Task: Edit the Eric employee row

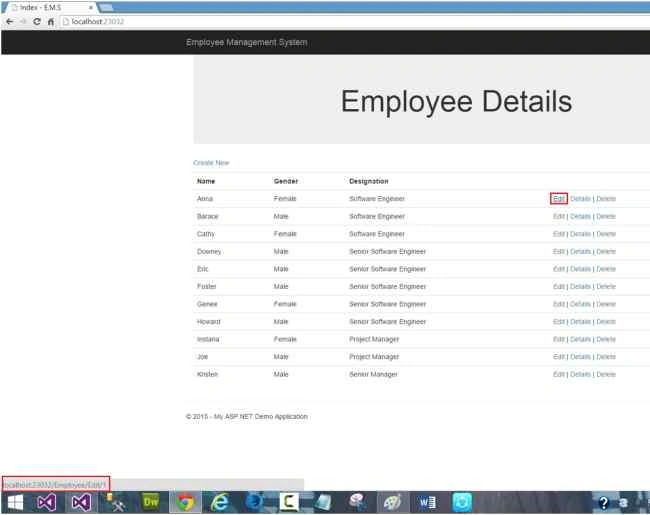Action: 558,269
